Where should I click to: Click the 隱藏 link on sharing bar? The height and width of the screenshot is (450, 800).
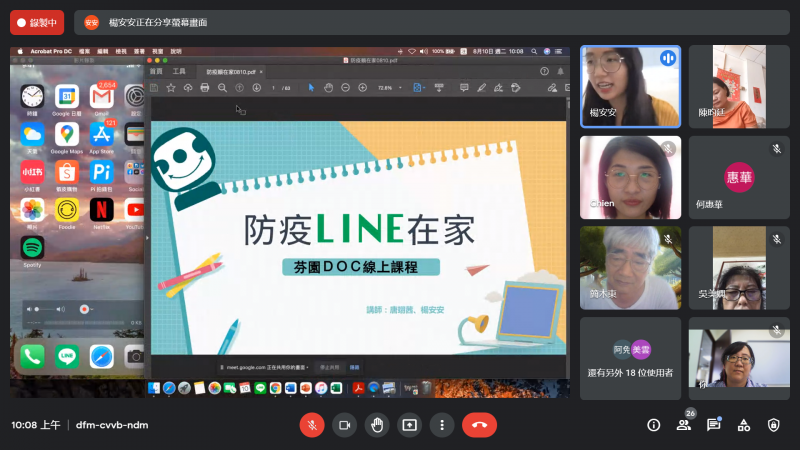coord(355,367)
